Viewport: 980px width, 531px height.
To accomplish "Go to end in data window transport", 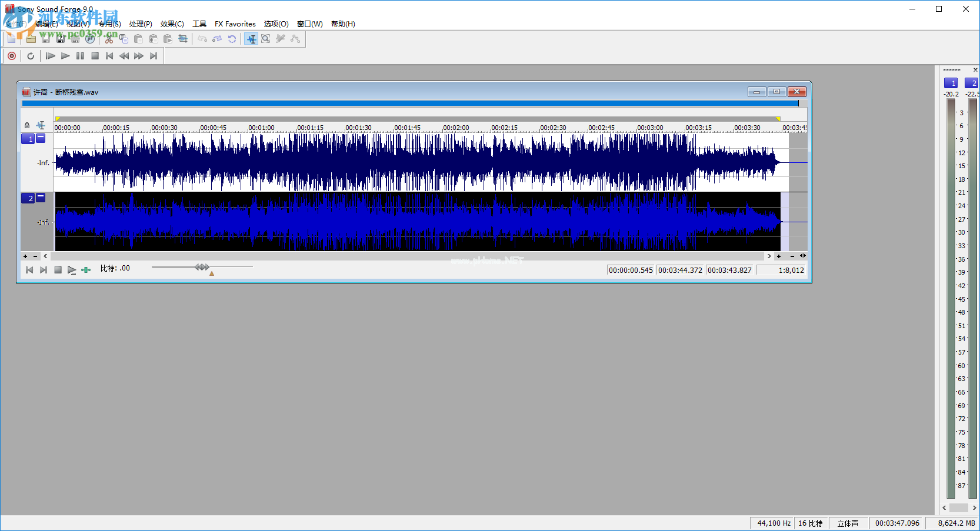I will (44, 270).
